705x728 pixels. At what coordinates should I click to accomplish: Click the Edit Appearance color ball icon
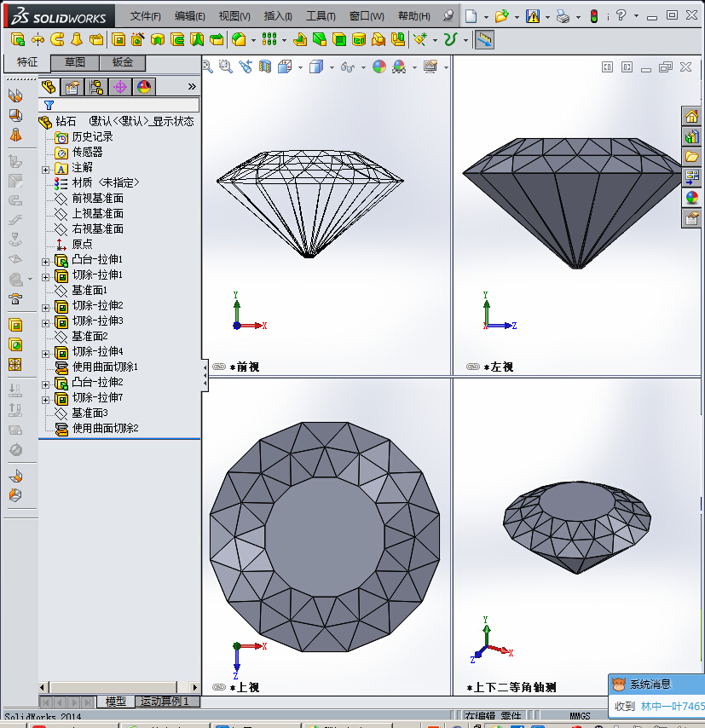point(379,66)
